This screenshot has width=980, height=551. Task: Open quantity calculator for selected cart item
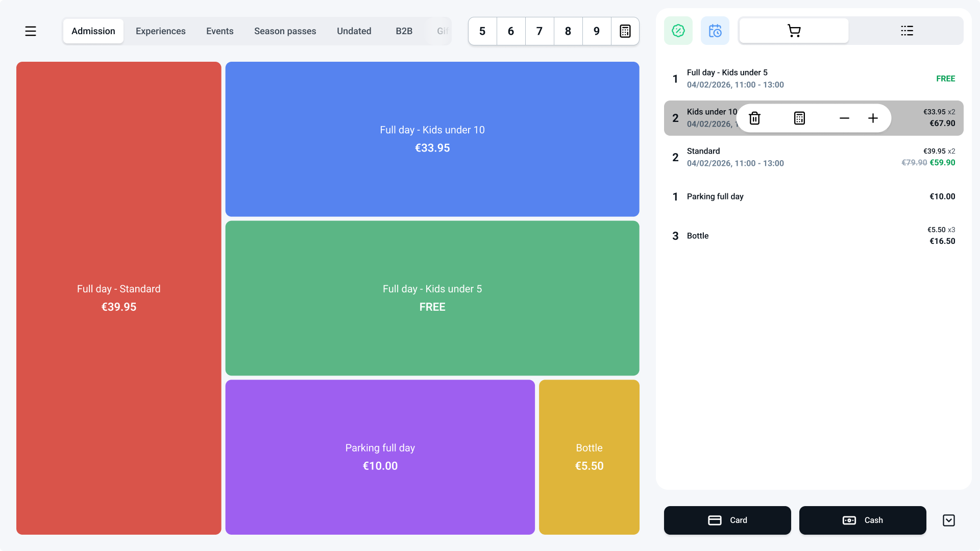tap(799, 118)
